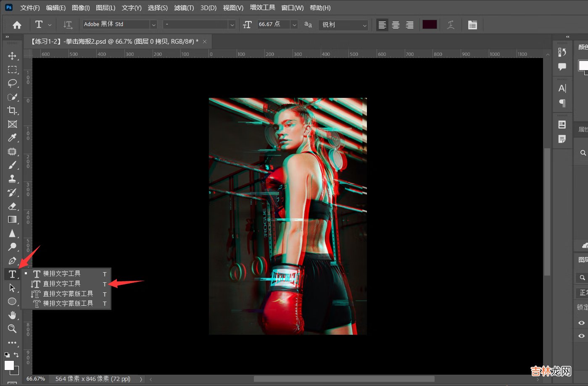Image resolution: width=588 pixels, height=386 pixels.
Task: Open the Character panel icon
Action: click(x=562, y=88)
